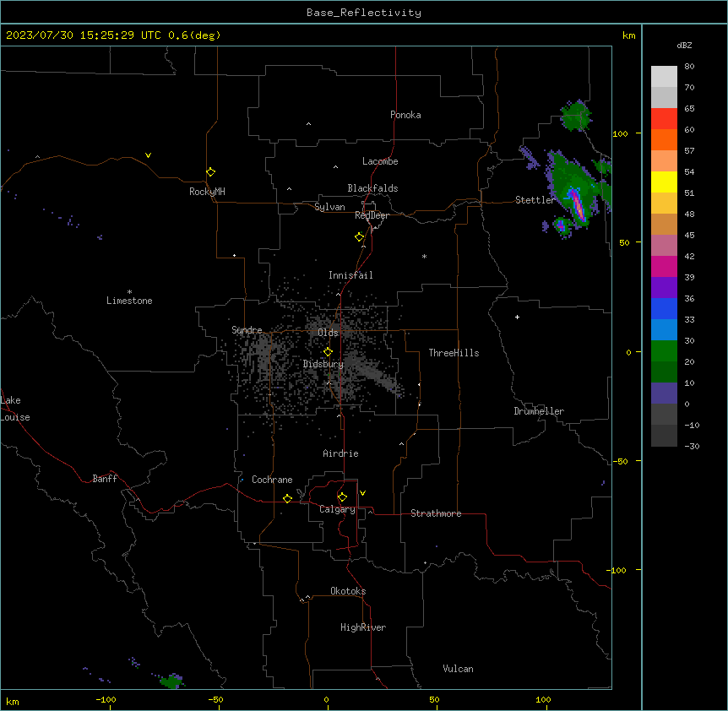The height and width of the screenshot is (711, 728).
Task: Pick the dark orange 57-60 dBZ legend swatch
Action: 664,139
